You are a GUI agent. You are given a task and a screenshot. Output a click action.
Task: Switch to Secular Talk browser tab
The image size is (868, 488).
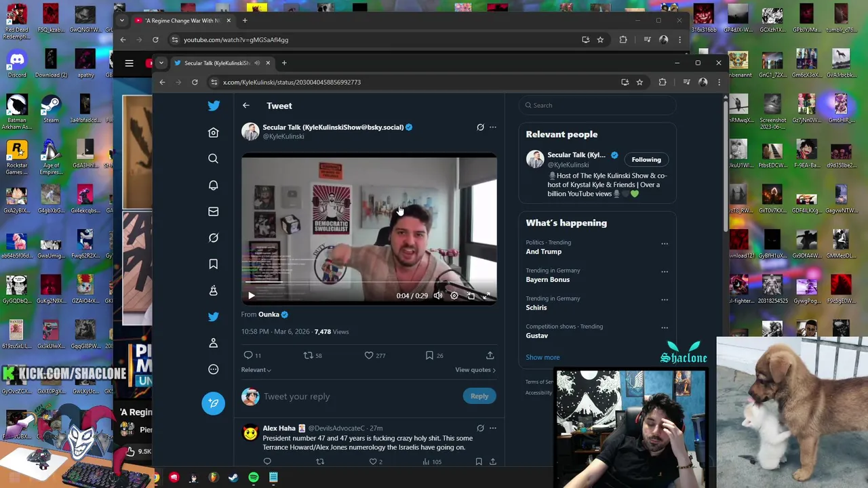click(x=217, y=63)
